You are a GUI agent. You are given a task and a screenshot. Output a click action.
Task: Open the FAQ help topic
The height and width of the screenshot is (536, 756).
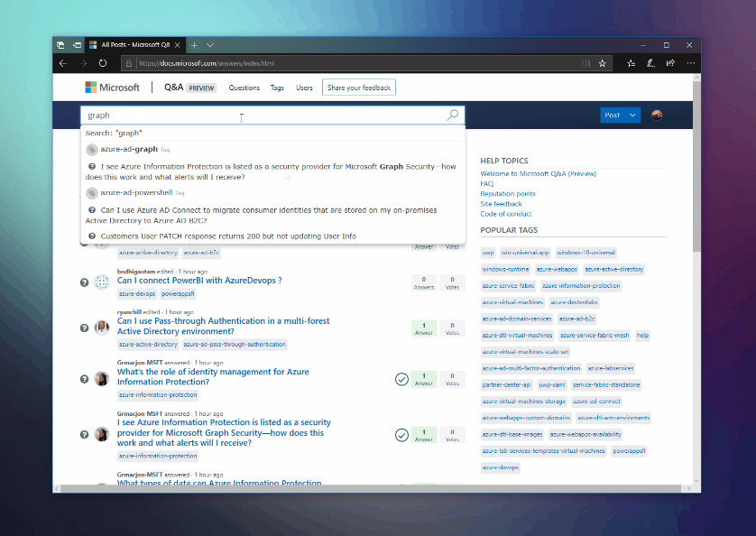click(x=487, y=184)
